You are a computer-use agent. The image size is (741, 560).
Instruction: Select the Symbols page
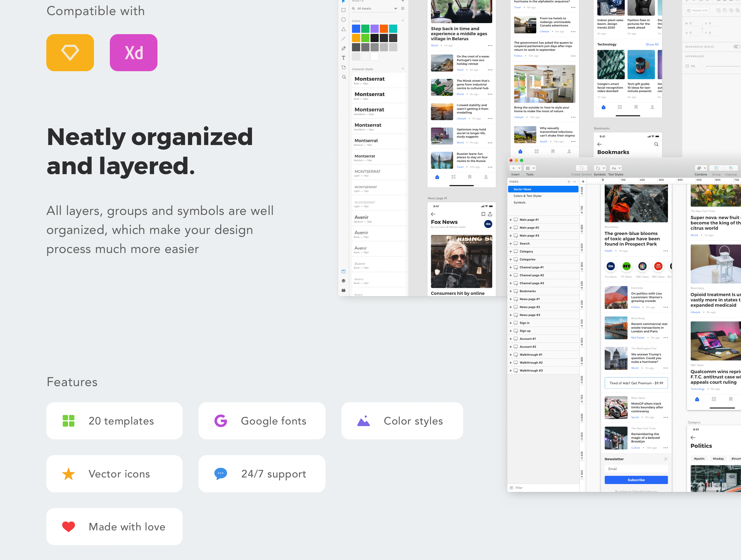point(519,203)
